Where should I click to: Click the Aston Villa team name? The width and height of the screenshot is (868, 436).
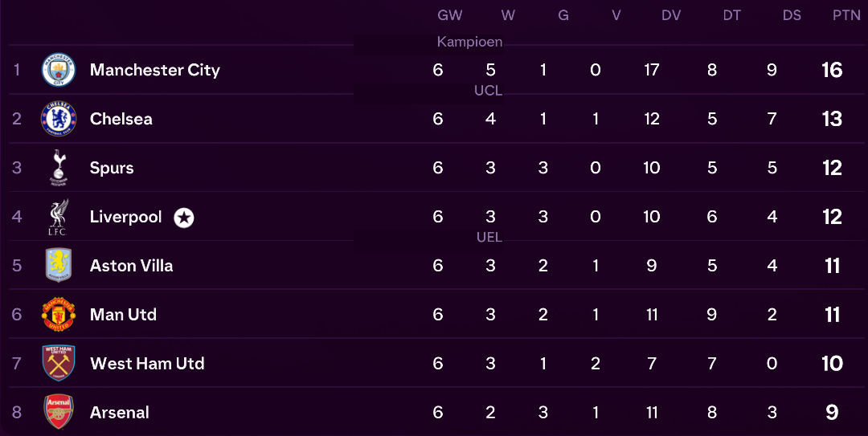click(x=131, y=266)
